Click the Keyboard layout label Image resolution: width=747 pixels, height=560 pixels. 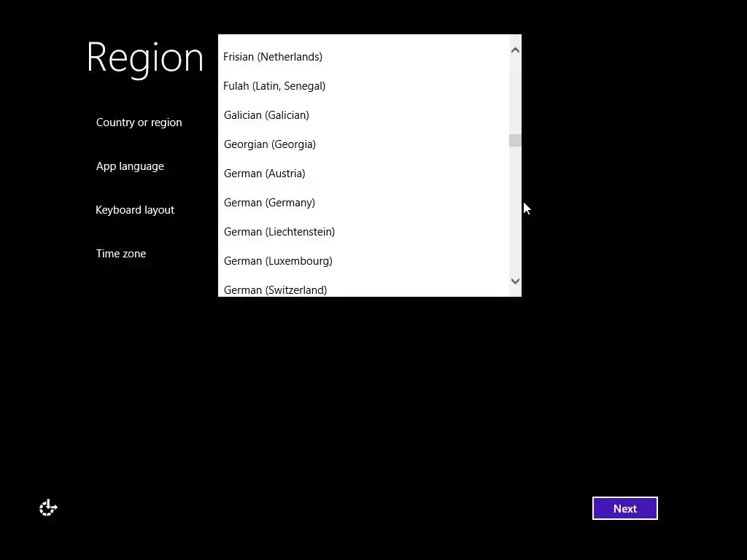click(x=135, y=210)
